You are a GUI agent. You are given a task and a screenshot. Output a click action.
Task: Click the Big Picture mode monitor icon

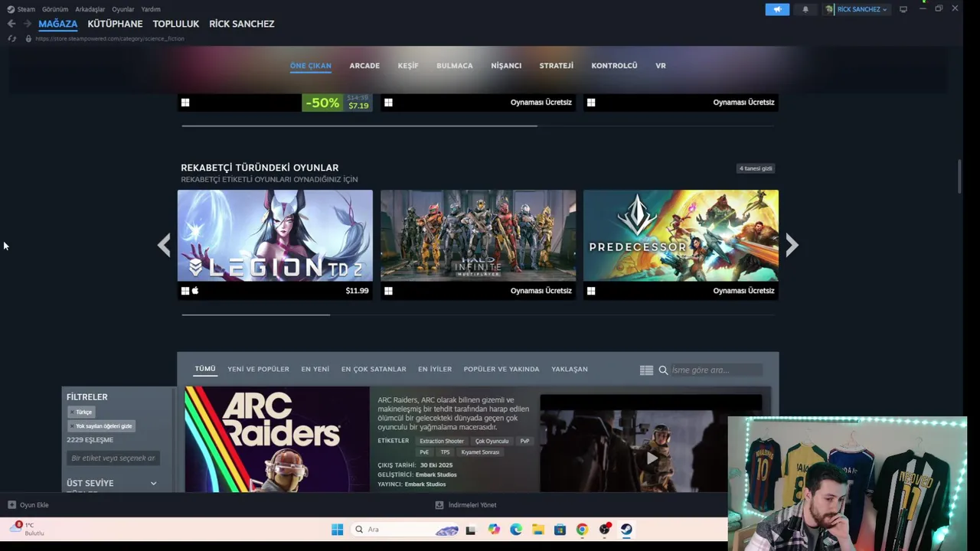tap(903, 9)
